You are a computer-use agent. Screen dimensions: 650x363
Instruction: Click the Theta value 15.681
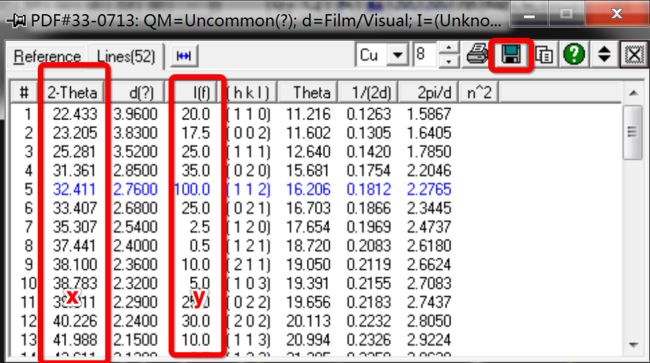[x=308, y=171]
